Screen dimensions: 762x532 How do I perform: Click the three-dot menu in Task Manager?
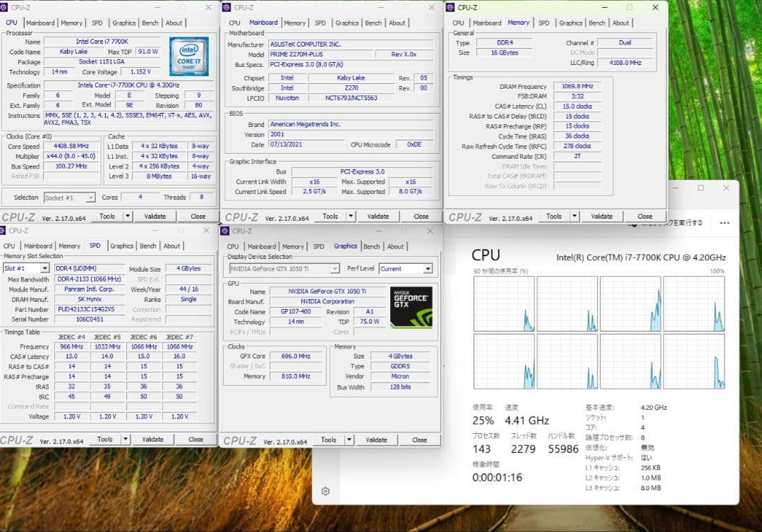pyautogui.click(x=725, y=223)
